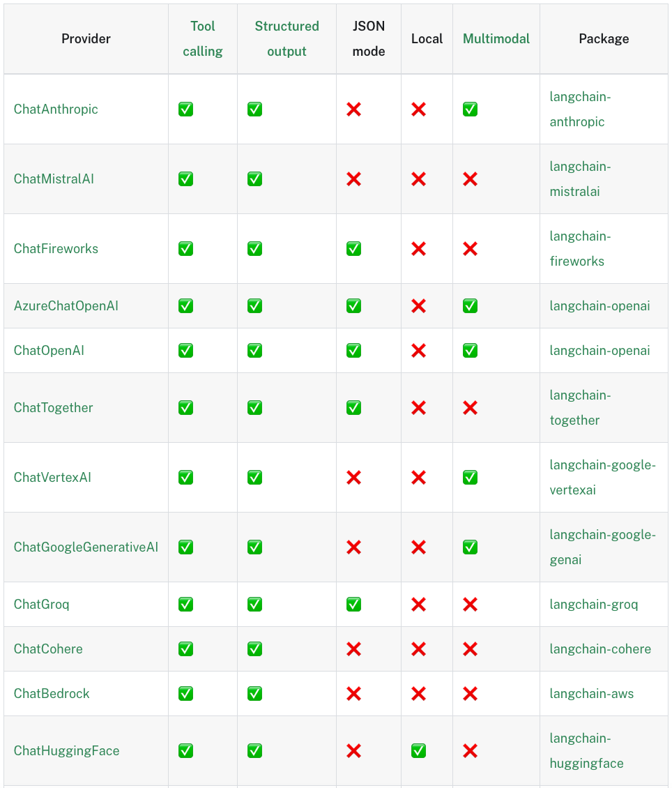Click the ChatTogether Multimodal red X icon
672x788 pixels.
[470, 408]
